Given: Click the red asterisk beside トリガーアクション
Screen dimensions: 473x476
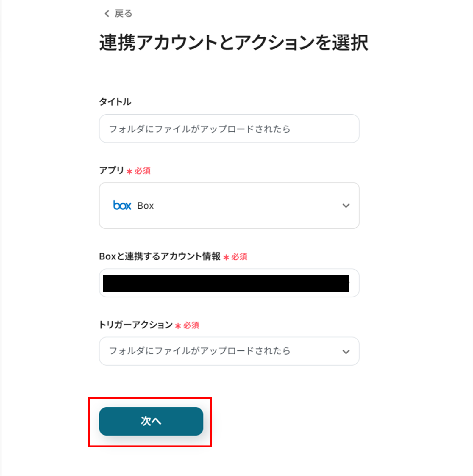Looking at the screenshot, I should (x=178, y=326).
